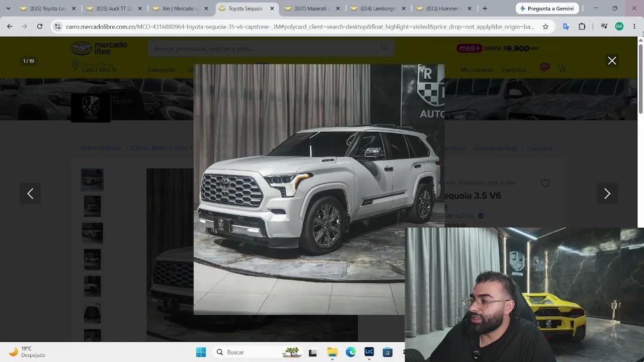Image resolution: width=644 pixels, height=362 pixels.
Task: Select the third listing thumbnail
Action: (92, 233)
